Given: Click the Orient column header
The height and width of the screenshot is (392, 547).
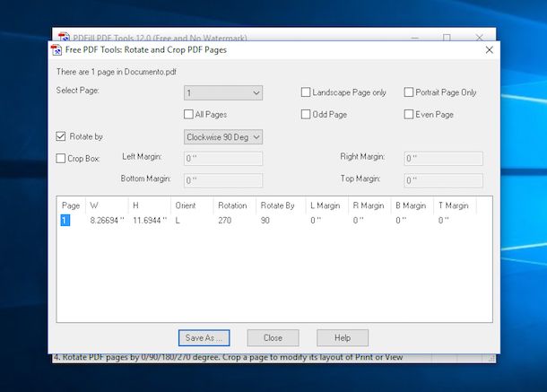Looking at the screenshot, I should 192,205.
